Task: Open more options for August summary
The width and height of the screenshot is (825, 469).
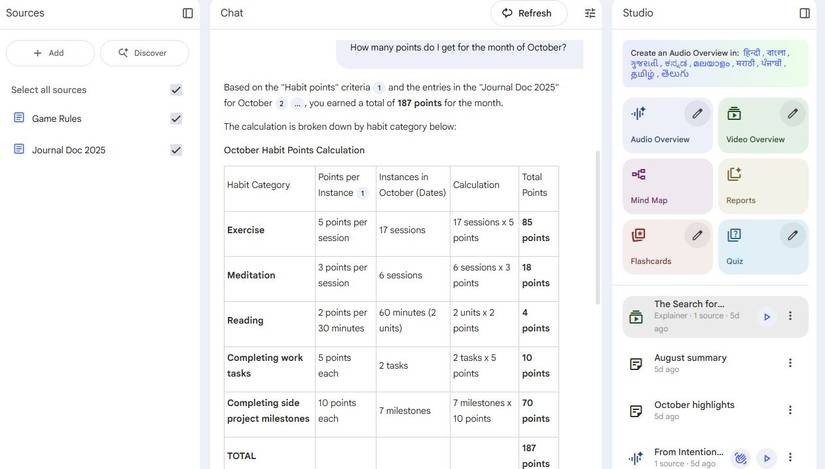Action: [x=790, y=363]
